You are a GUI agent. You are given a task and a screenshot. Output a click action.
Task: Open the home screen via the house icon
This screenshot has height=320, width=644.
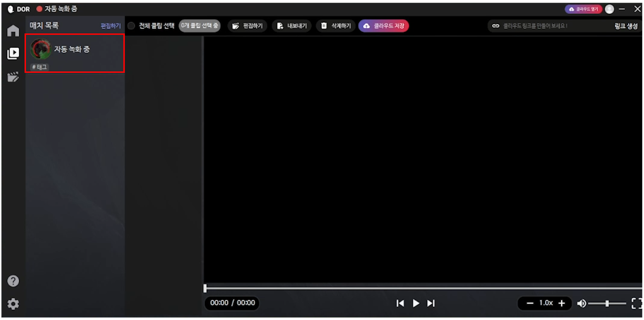(x=13, y=30)
